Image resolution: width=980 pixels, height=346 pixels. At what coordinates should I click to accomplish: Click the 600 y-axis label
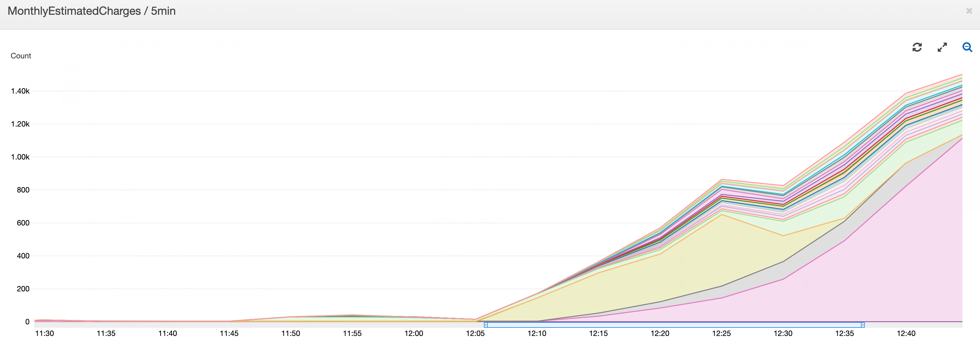[x=23, y=223]
